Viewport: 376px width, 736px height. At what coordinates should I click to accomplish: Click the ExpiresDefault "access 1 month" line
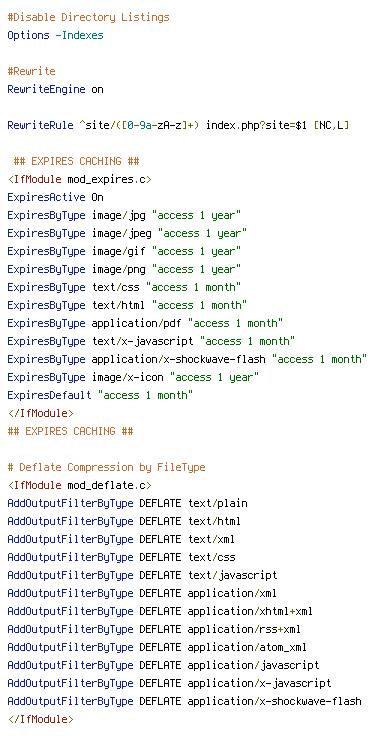pos(100,395)
